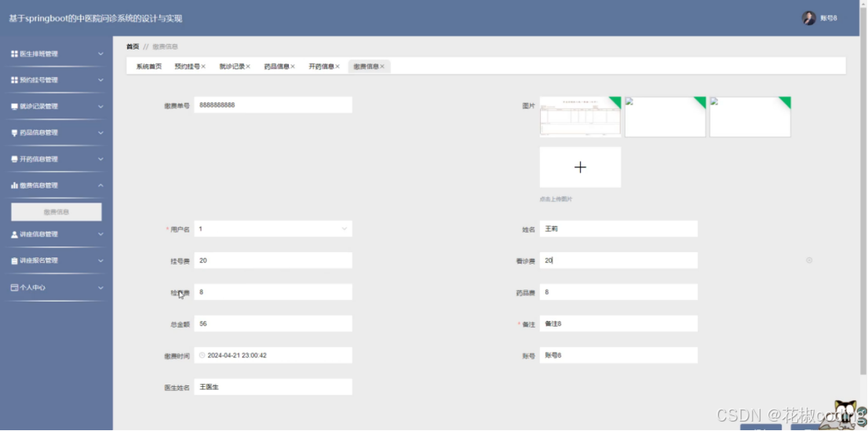Click the 医生姓名 input field
868x431 pixels.
pyautogui.click(x=273, y=387)
